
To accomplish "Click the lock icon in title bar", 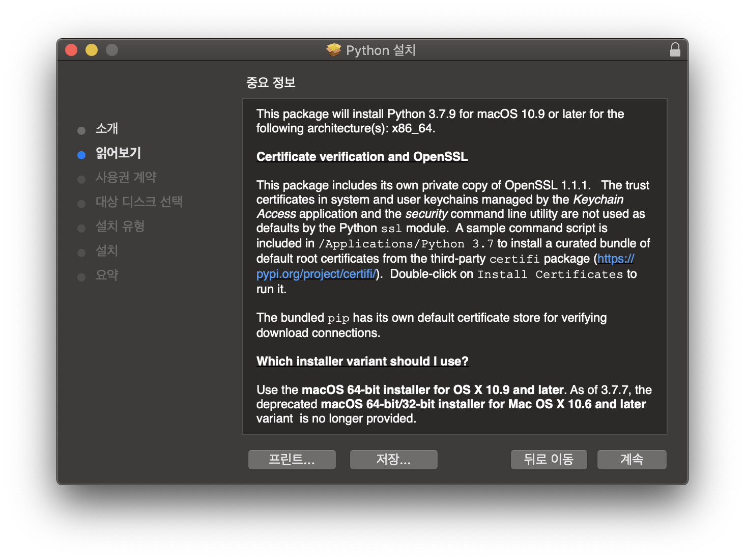I will (x=675, y=50).
